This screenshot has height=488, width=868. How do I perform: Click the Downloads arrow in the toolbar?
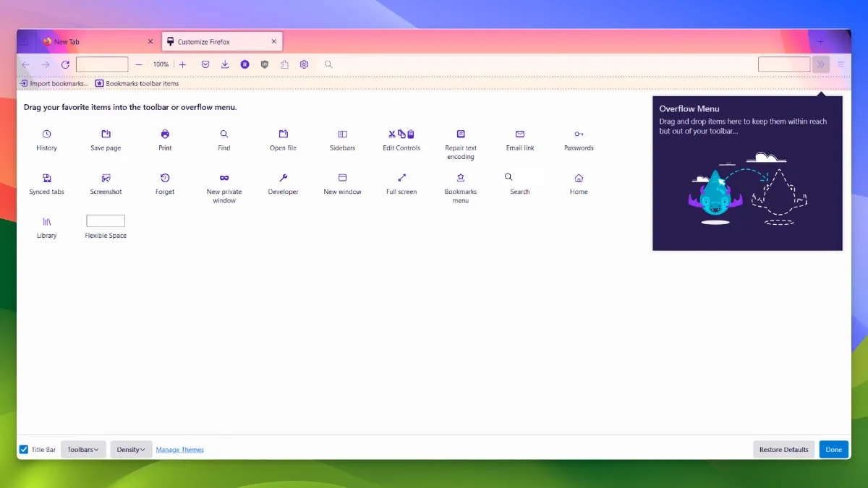coord(225,64)
